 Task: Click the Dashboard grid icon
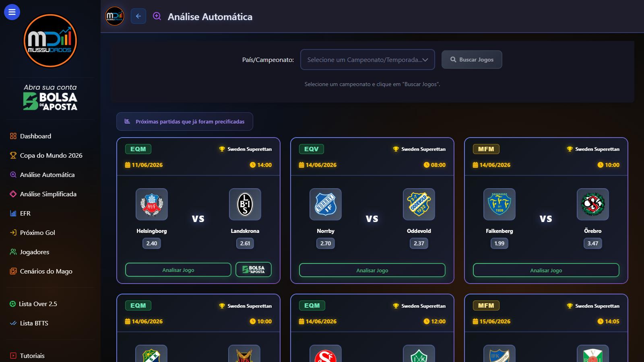(x=13, y=136)
